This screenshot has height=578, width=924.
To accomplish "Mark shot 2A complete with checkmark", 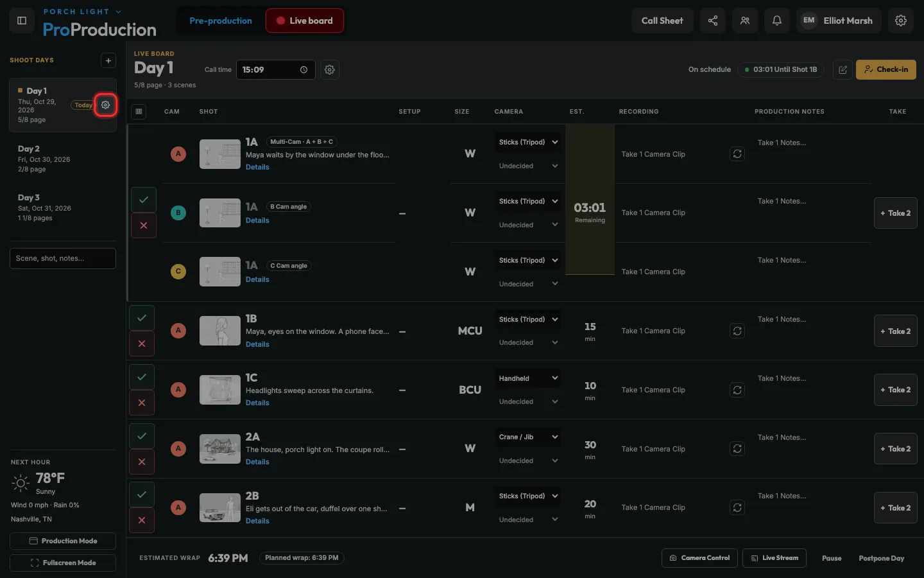I will 142,436.
